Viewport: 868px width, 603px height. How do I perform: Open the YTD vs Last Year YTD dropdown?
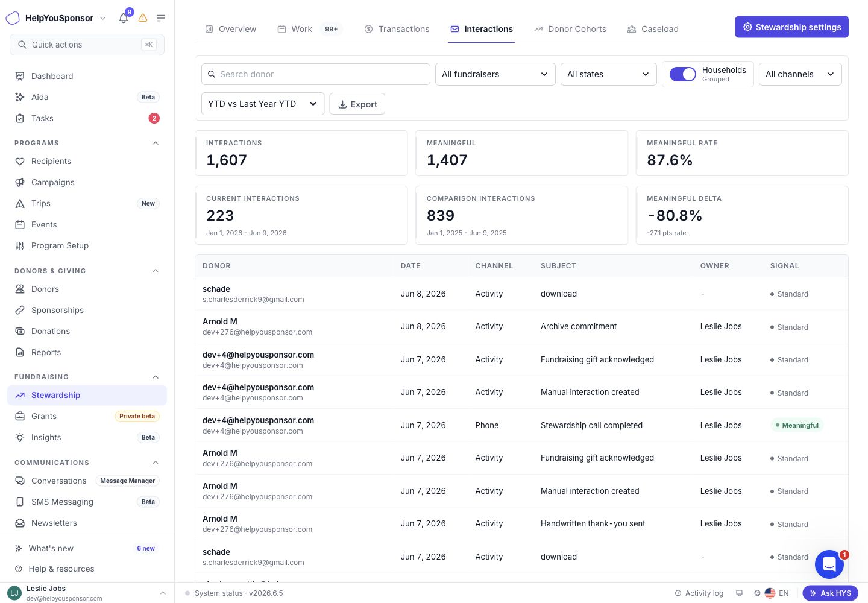point(263,104)
